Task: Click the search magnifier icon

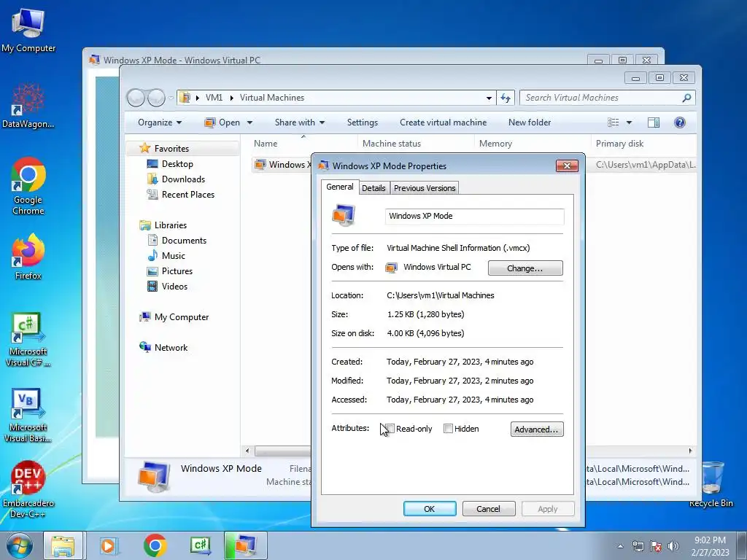Action: coord(686,98)
